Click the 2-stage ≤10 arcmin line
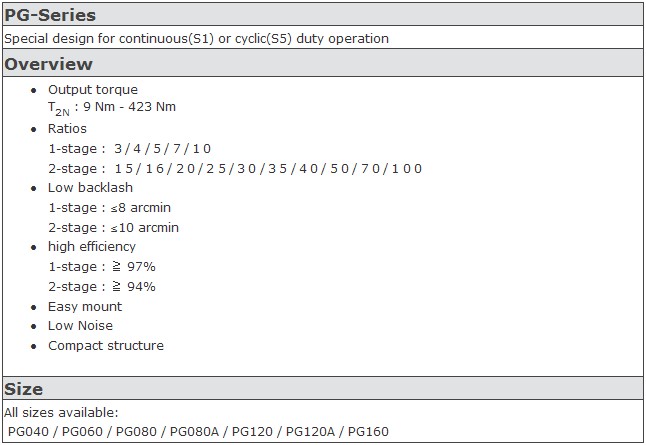The width and height of the screenshot is (646, 445). (113, 227)
